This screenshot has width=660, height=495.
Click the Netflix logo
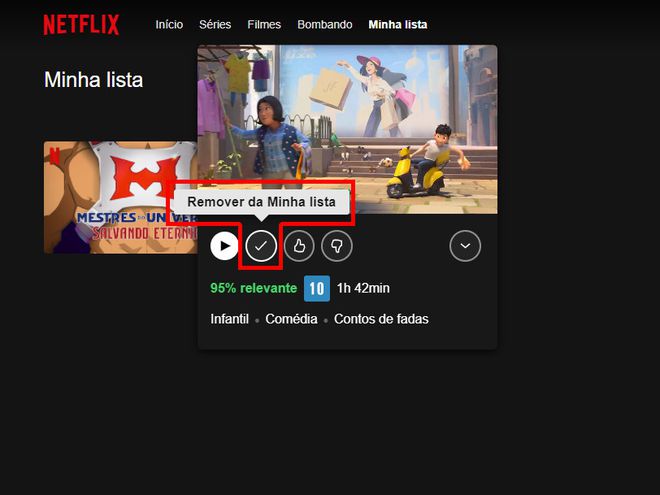pyautogui.click(x=81, y=25)
